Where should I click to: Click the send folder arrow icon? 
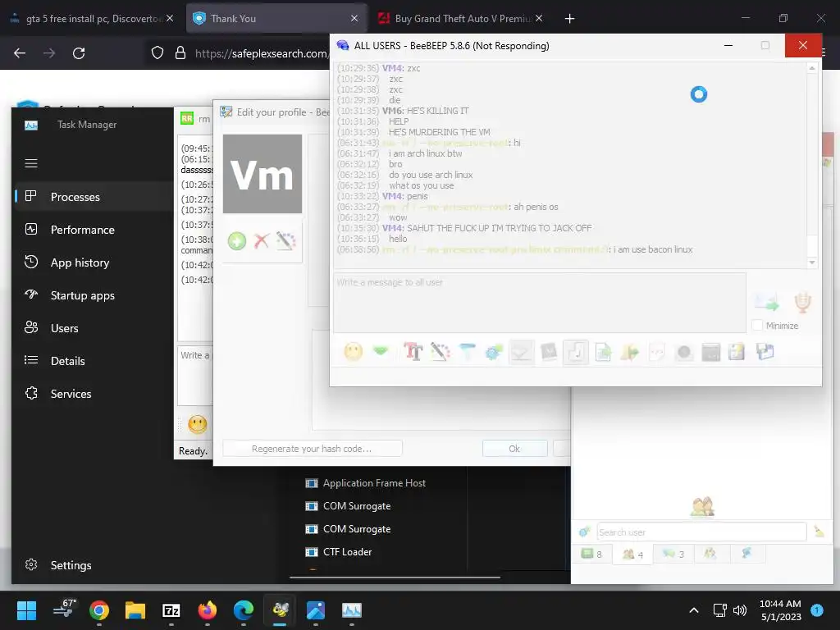coord(630,352)
